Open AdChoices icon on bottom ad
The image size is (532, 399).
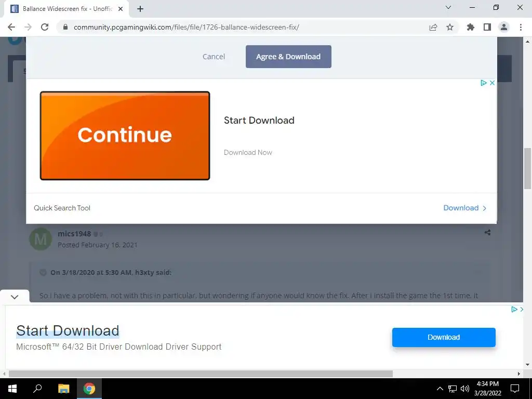(x=514, y=309)
